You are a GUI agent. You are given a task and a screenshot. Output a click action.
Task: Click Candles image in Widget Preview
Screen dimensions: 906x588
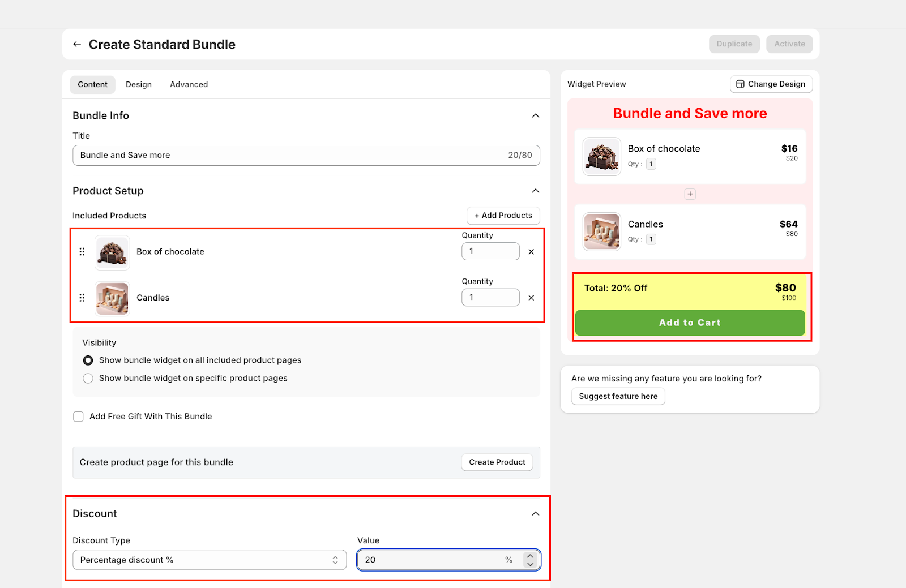click(601, 231)
